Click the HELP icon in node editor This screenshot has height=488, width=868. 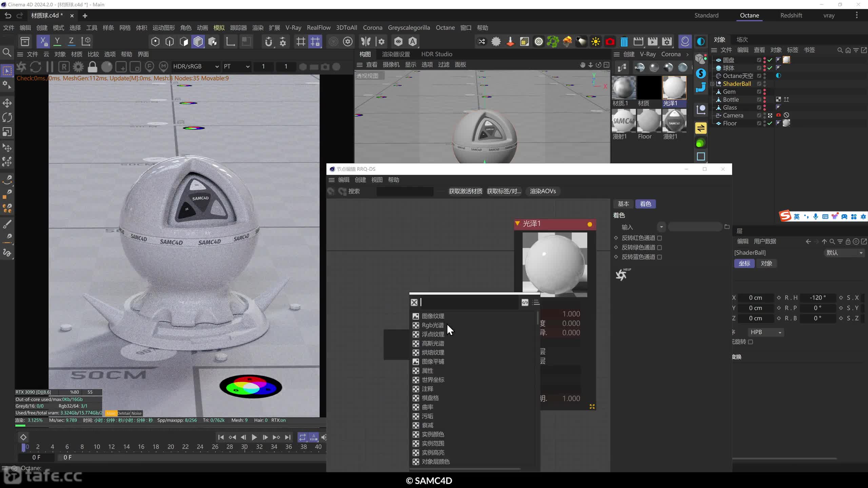[x=623, y=274]
